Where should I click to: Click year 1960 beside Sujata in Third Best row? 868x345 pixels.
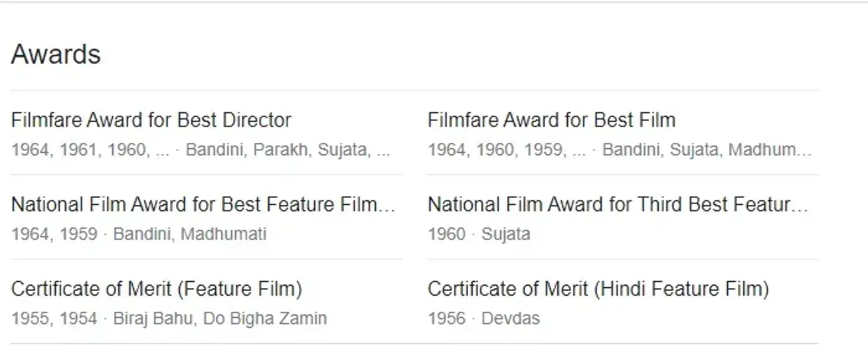click(446, 234)
